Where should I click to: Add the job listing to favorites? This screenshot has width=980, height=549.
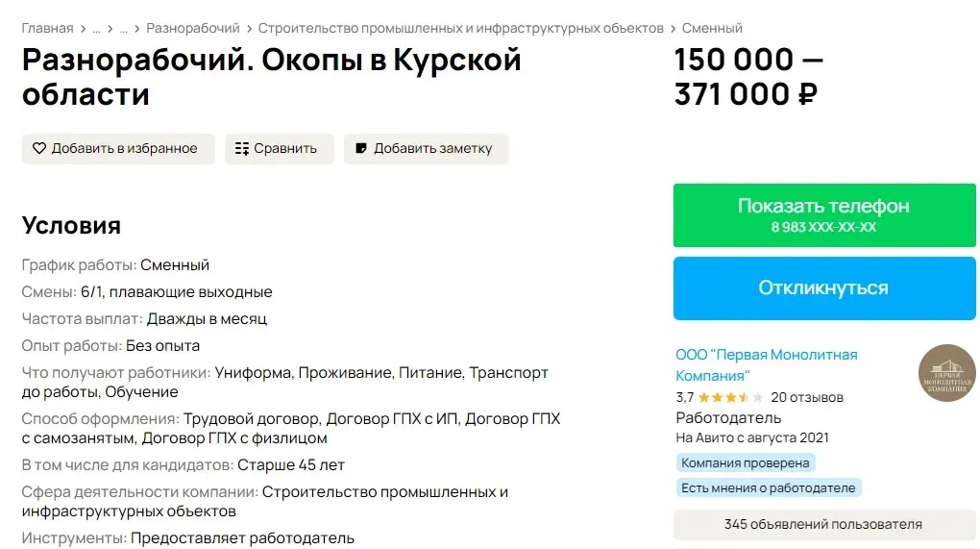[x=118, y=149]
